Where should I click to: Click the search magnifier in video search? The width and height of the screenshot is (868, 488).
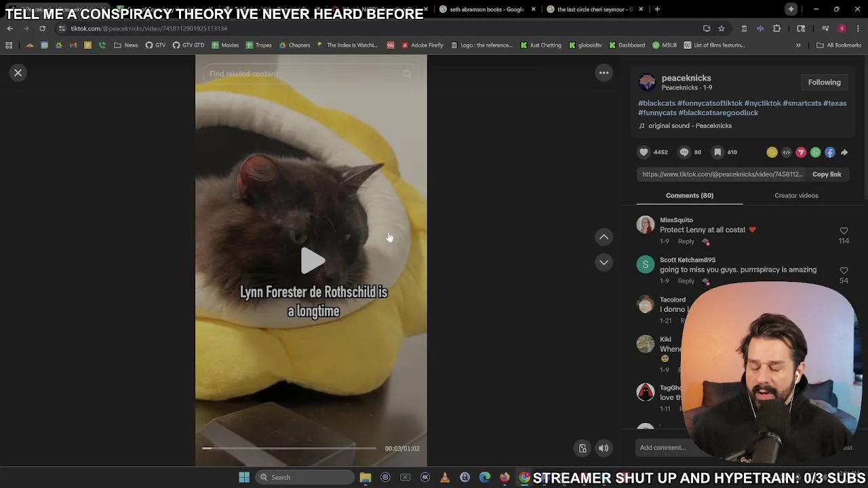[x=407, y=73]
